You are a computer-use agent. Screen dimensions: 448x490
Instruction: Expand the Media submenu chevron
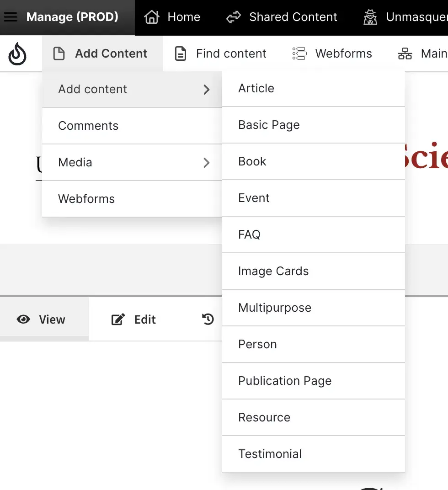point(207,162)
